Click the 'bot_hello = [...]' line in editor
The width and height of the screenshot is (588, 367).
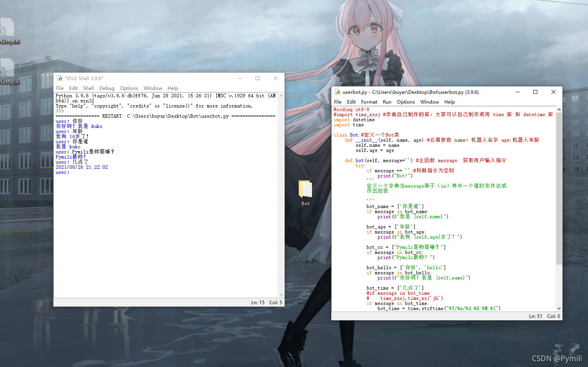click(406, 268)
